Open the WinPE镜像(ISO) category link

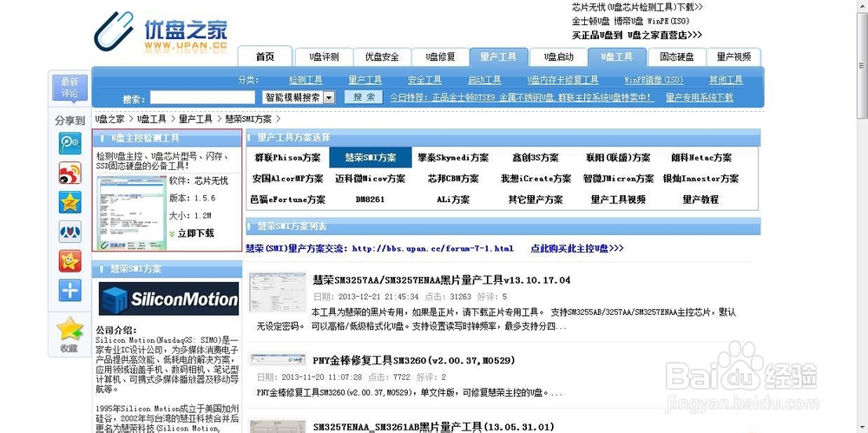(654, 81)
